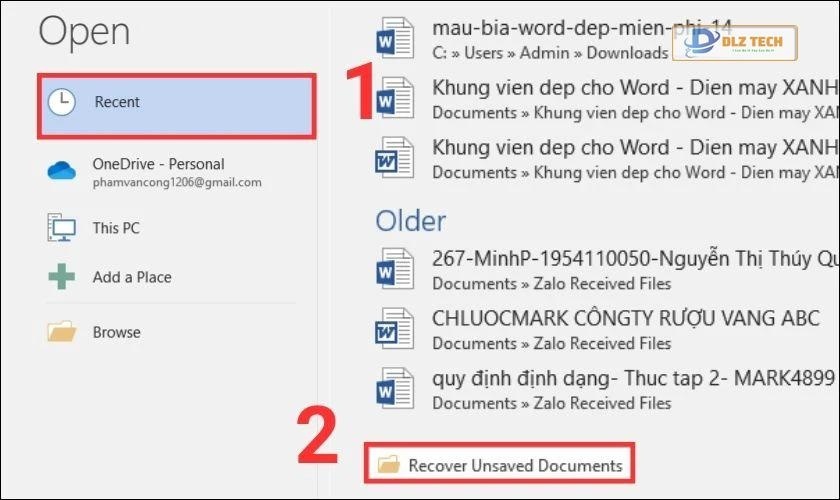Select the Recent location tab
Image resolution: width=840 pixels, height=500 pixels.
tap(177, 106)
